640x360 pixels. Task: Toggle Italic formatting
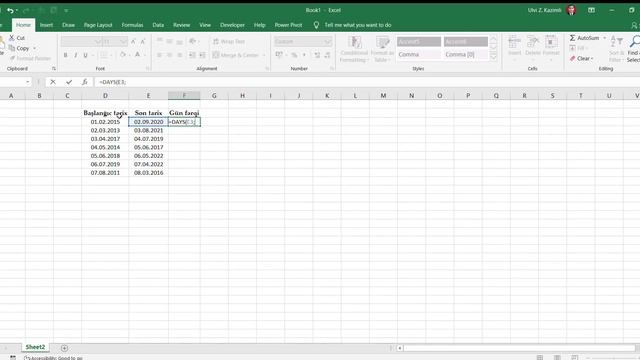coord(76,55)
